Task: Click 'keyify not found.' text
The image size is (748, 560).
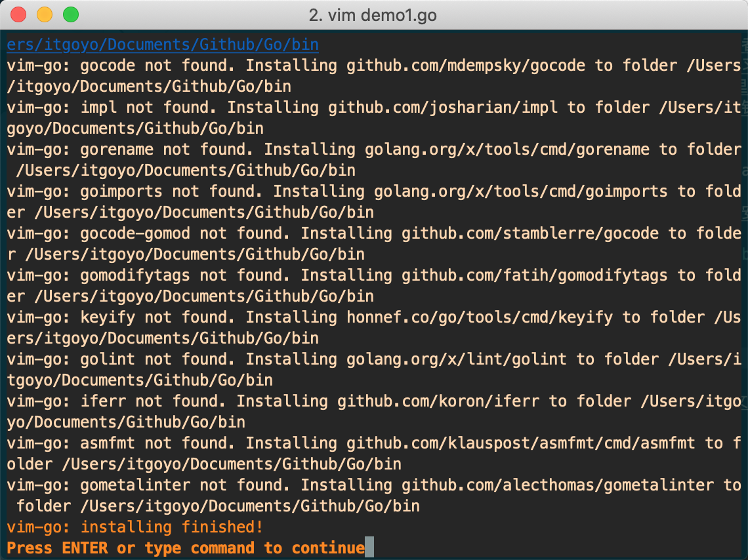Action: point(157,317)
